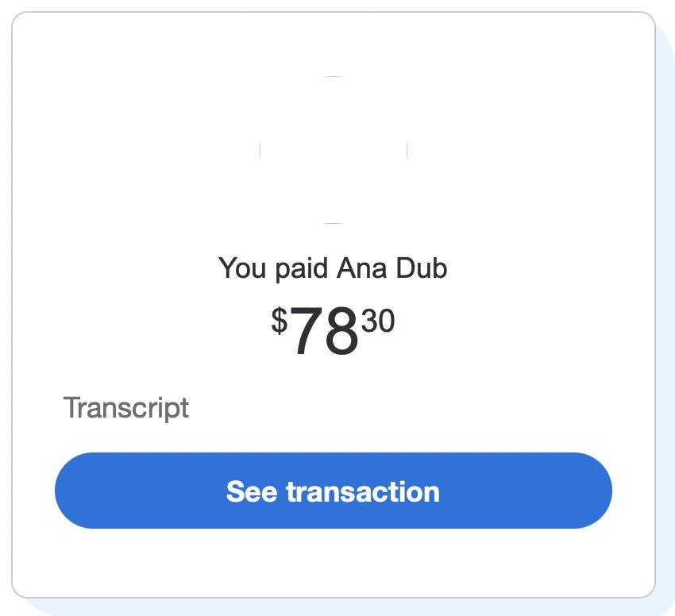Click the right rounded end of blue button
Viewport: 675px width, 616px height.
click(592, 491)
